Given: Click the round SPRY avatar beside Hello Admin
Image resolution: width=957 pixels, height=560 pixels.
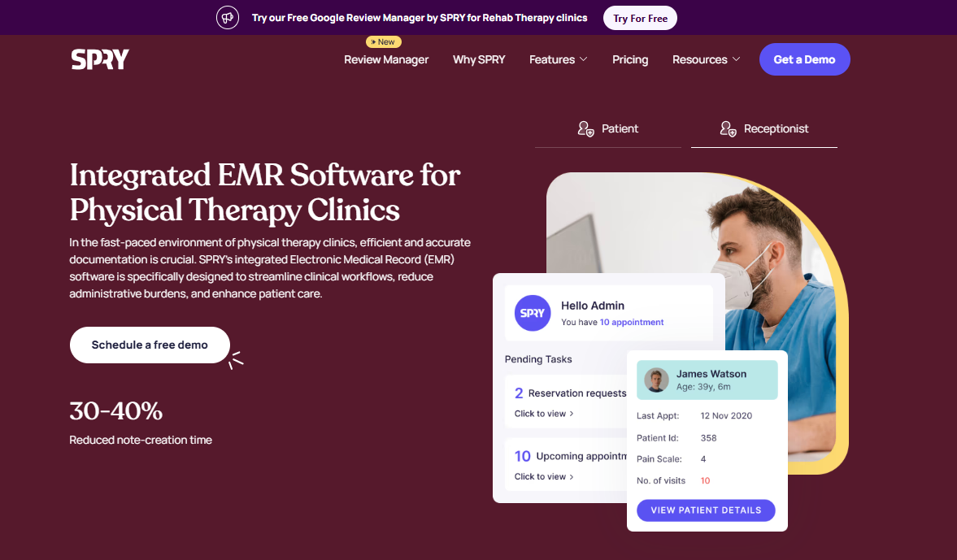Looking at the screenshot, I should pyautogui.click(x=533, y=313).
